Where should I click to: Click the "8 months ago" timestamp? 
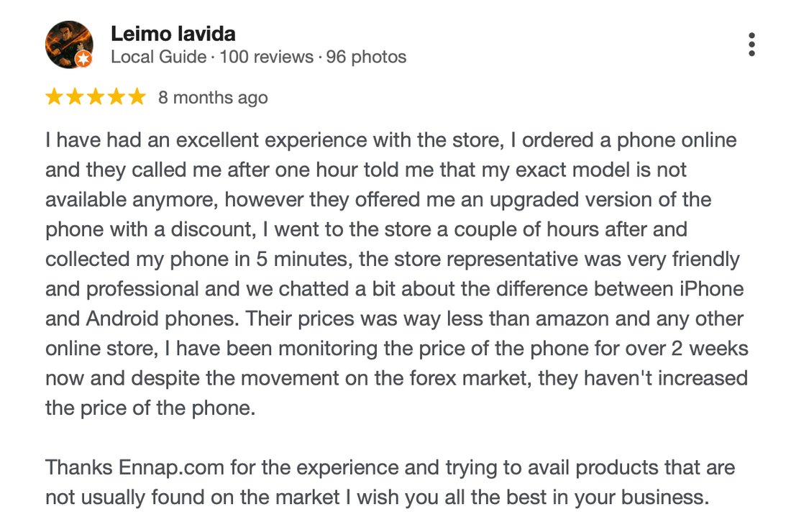tap(213, 98)
